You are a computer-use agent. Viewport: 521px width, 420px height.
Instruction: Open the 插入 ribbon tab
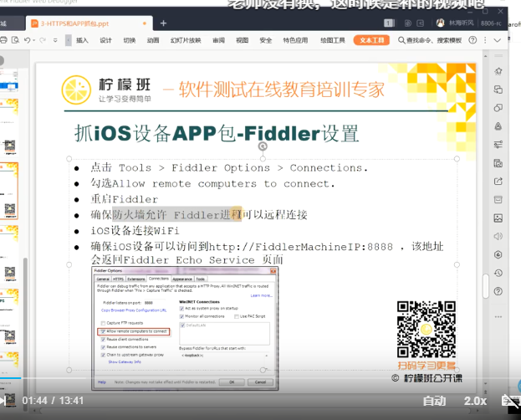click(x=82, y=40)
